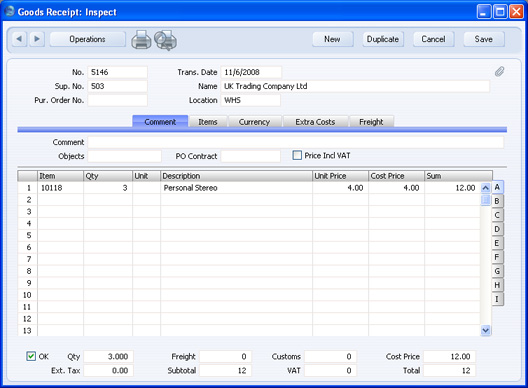Click the Trans. Date field 11/6/2008

(x=251, y=72)
